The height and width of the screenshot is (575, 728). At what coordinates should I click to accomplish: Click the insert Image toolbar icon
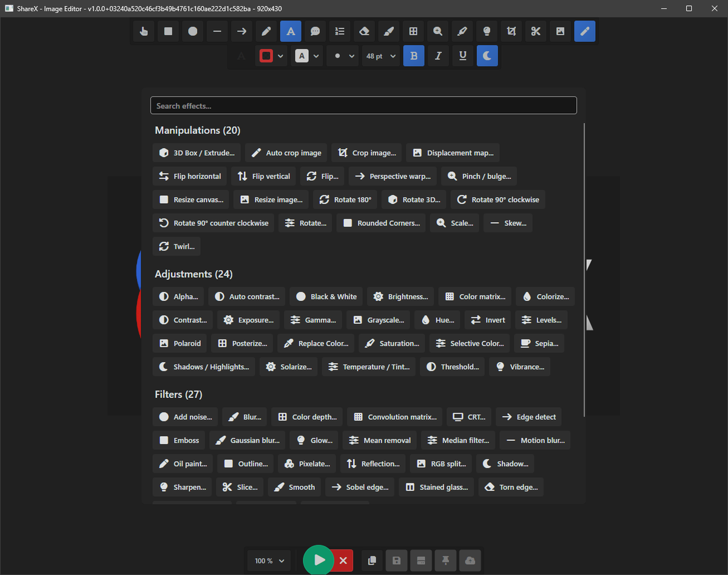(x=561, y=31)
